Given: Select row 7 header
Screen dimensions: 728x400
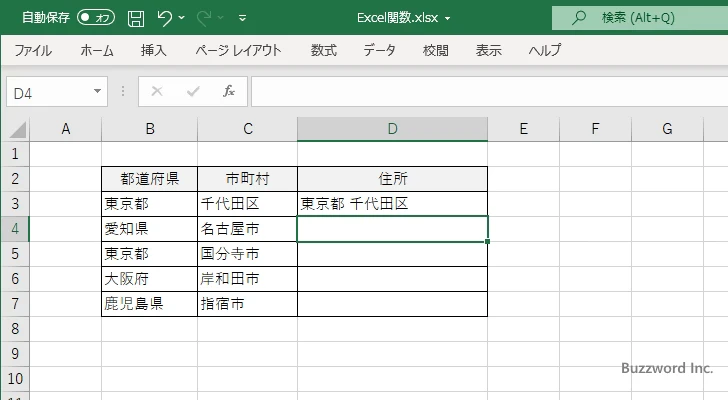Looking at the screenshot, I should point(15,304).
